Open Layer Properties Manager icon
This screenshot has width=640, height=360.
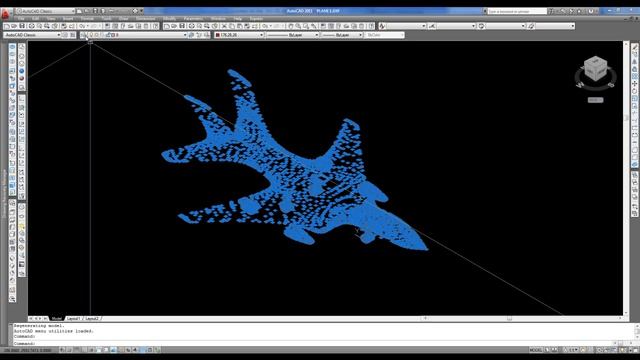coord(83,35)
